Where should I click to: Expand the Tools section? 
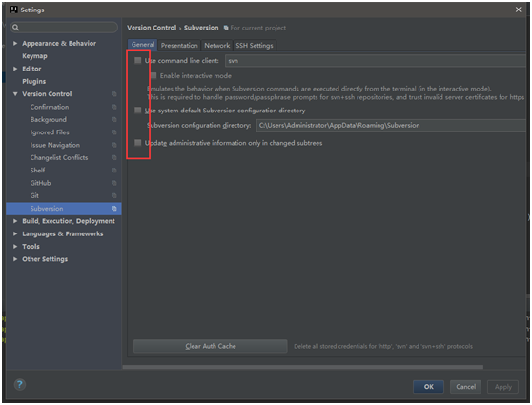click(15, 247)
